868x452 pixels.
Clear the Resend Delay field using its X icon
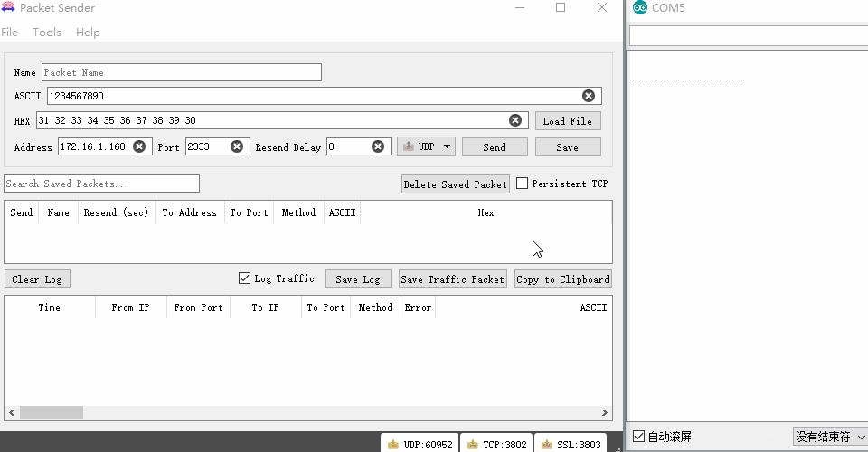378,146
